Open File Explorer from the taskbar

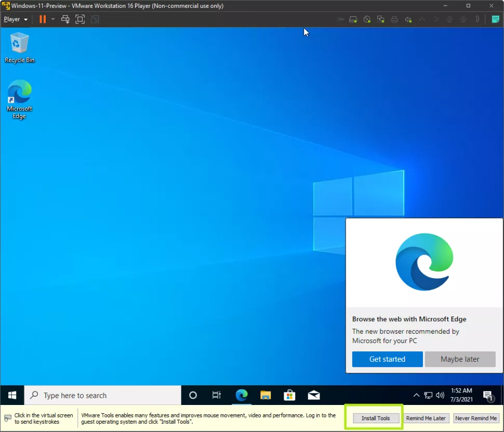266,395
